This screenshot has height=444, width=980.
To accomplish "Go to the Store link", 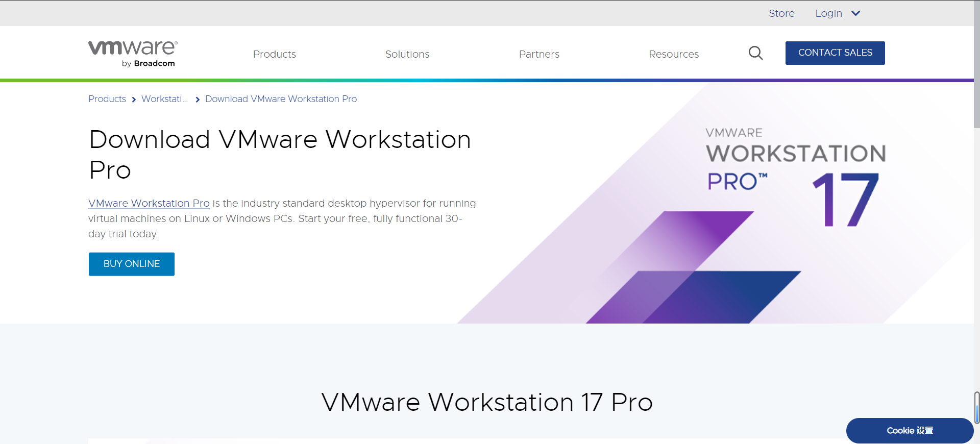I will 781,13.
